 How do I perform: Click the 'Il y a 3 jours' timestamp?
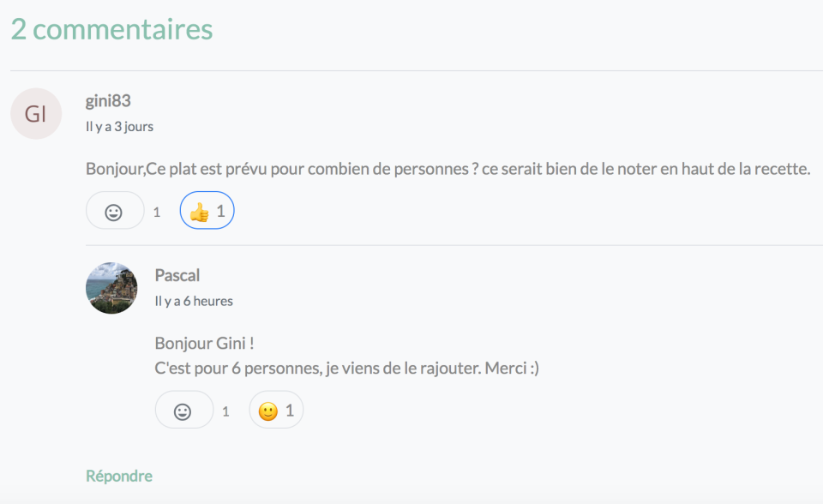point(118,126)
